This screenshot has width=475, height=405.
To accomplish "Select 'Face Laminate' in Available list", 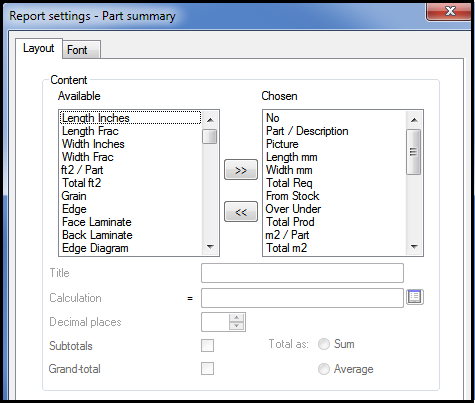I will point(131,222).
